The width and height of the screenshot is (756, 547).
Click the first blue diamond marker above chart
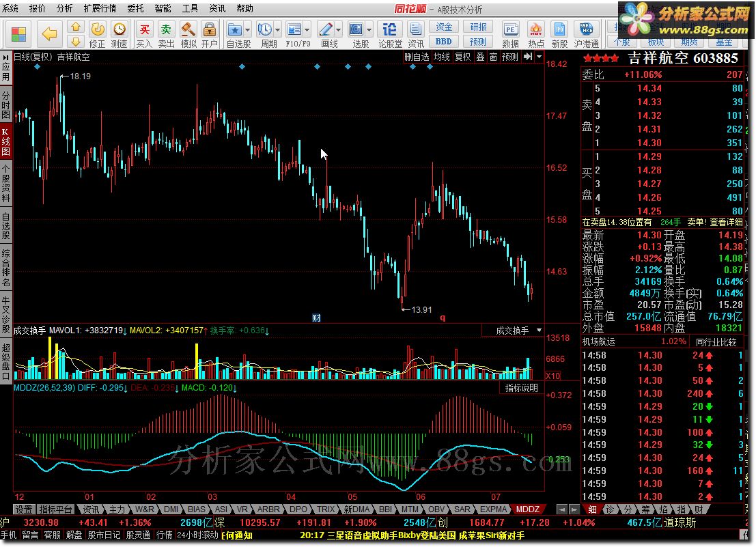coord(37,66)
